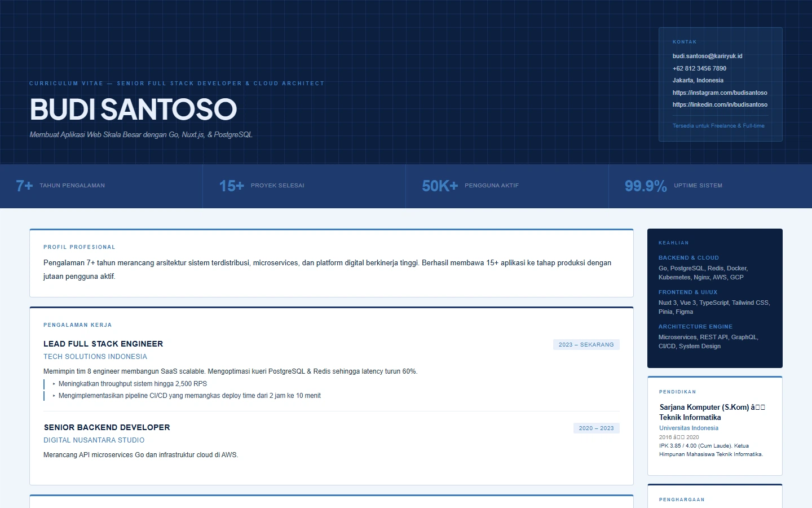The height and width of the screenshot is (508, 812).
Task: Click the '2020 – 2023' date badge
Action: (597, 428)
